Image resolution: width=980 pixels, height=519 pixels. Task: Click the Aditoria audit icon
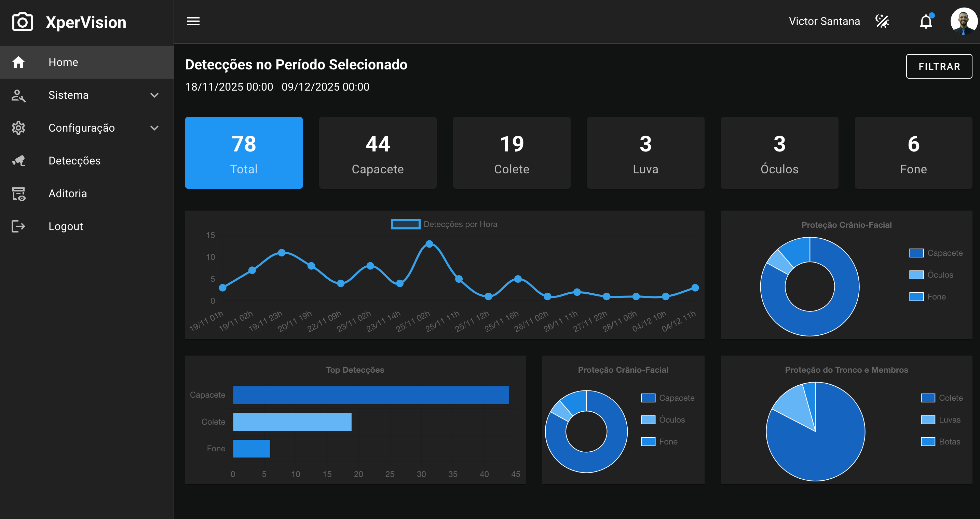[x=18, y=194]
